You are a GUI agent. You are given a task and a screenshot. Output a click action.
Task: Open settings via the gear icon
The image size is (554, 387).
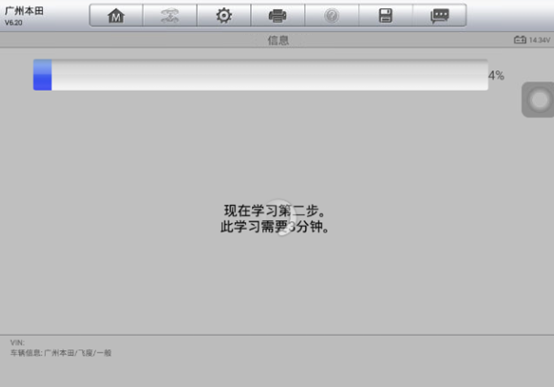click(x=224, y=16)
